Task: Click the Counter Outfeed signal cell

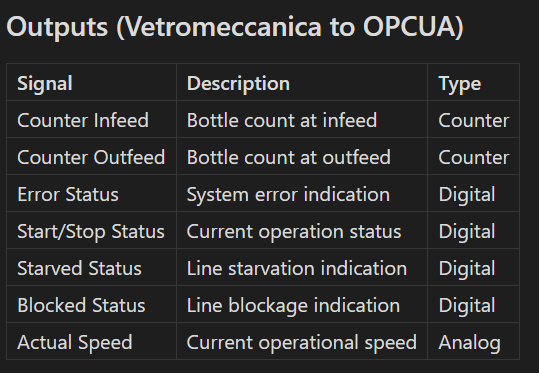Action: click(91, 157)
